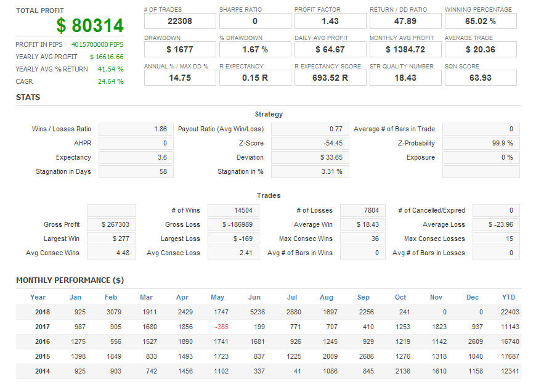This screenshot has height=392, width=536.
Task: Click the negative May 2017 value -385
Action: (x=219, y=327)
